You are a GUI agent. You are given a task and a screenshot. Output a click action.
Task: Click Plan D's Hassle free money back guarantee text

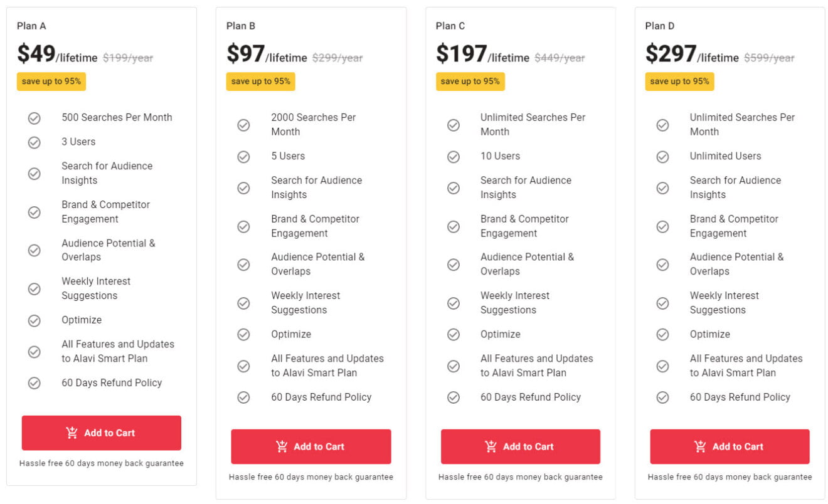coord(730,477)
